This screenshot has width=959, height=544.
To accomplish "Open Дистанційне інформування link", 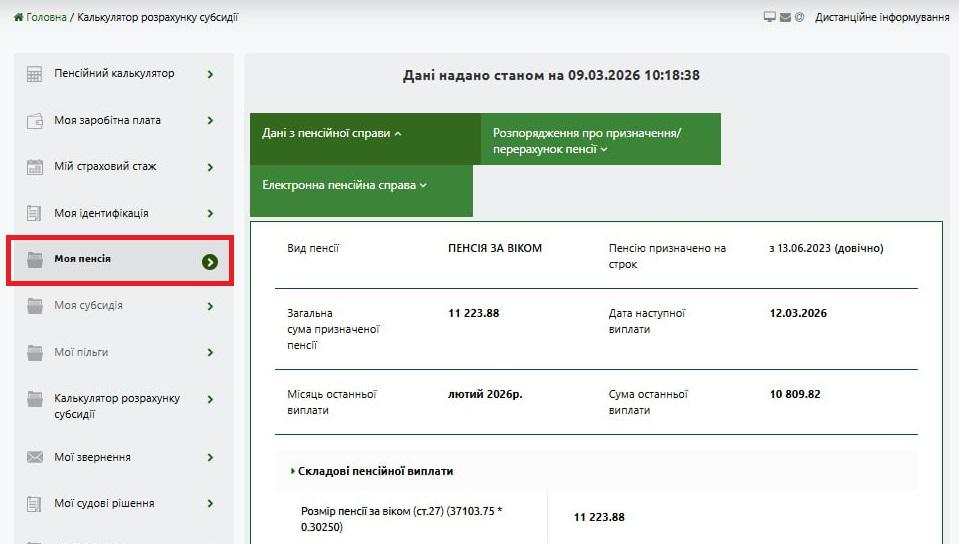I will point(881,17).
